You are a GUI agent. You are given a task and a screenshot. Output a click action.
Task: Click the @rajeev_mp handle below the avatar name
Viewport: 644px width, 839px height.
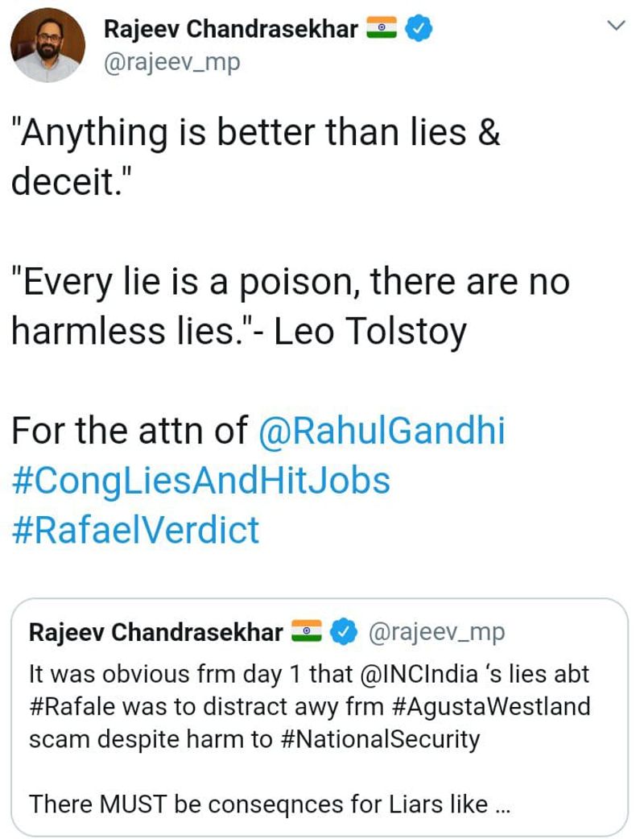[171, 62]
